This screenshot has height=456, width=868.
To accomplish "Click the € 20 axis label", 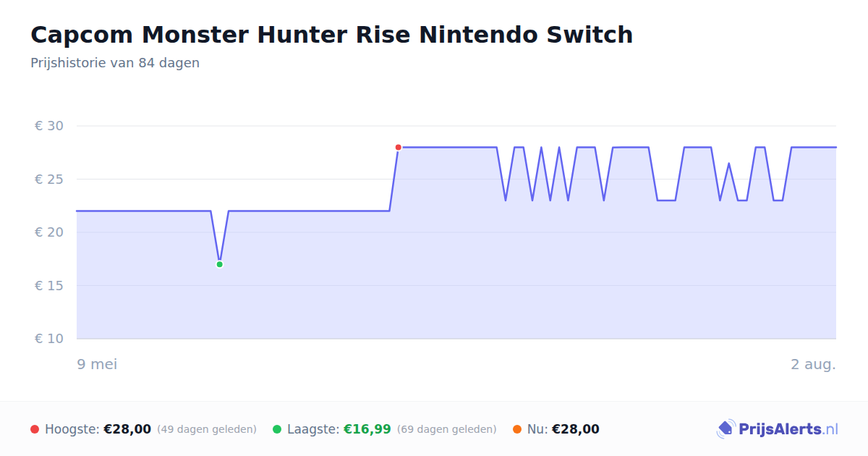I will (49, 232).
